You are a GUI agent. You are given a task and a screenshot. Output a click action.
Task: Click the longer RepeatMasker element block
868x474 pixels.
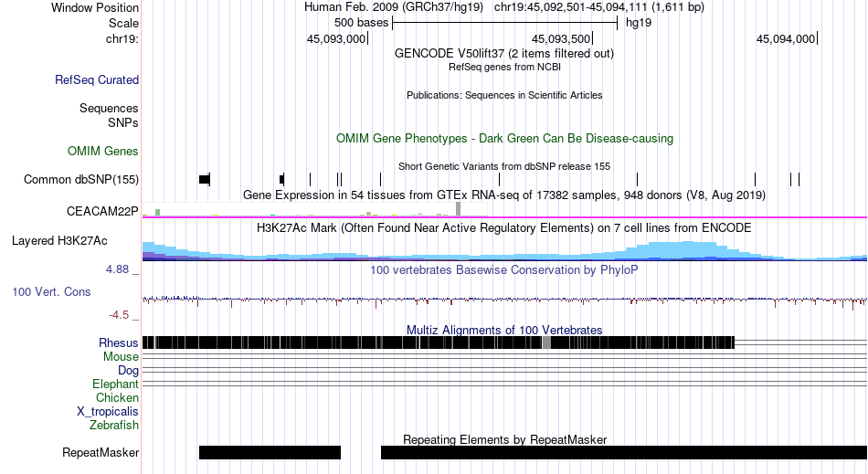624,452
